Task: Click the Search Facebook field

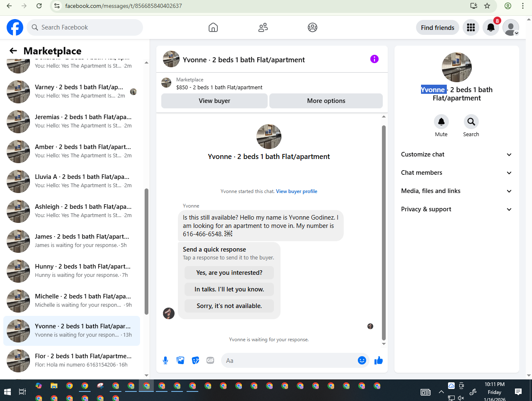Action: coord(85,27)
